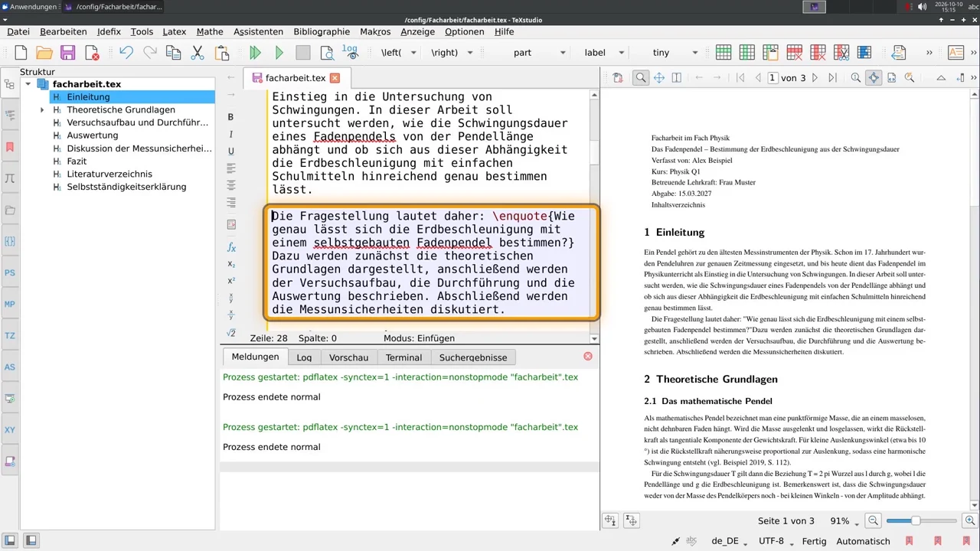
Task: Select Literaturverzeichnis in the structure tree
Action: coord(109,174)
